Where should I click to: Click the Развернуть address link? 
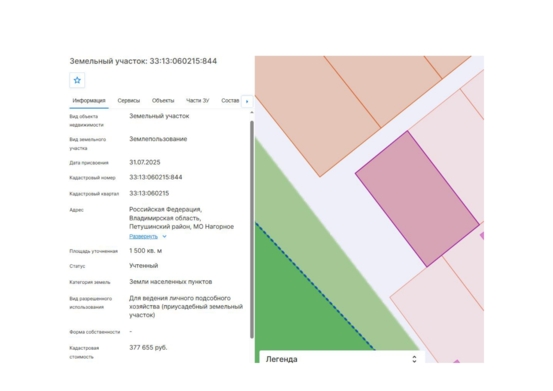(x=143, y=237)
